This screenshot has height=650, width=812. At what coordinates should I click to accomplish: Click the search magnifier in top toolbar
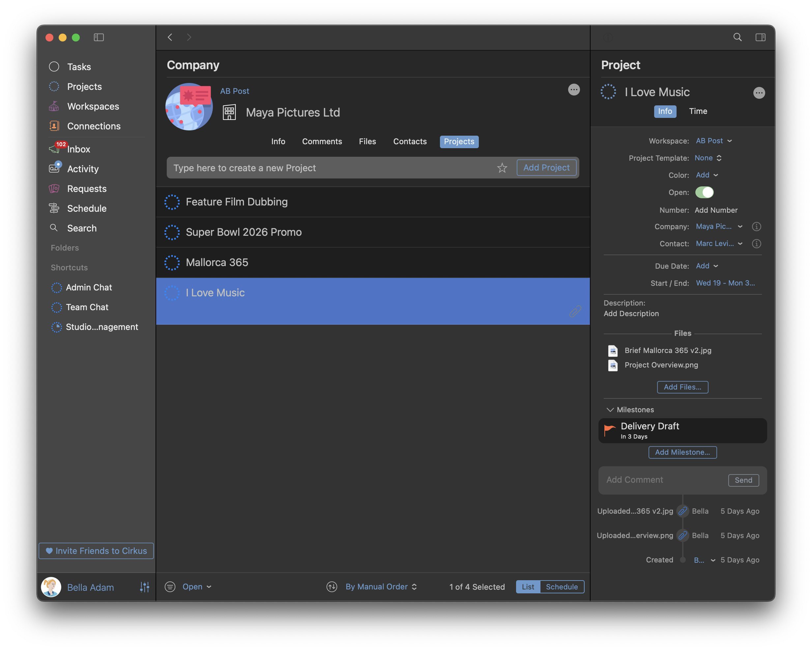click(737, 37)
